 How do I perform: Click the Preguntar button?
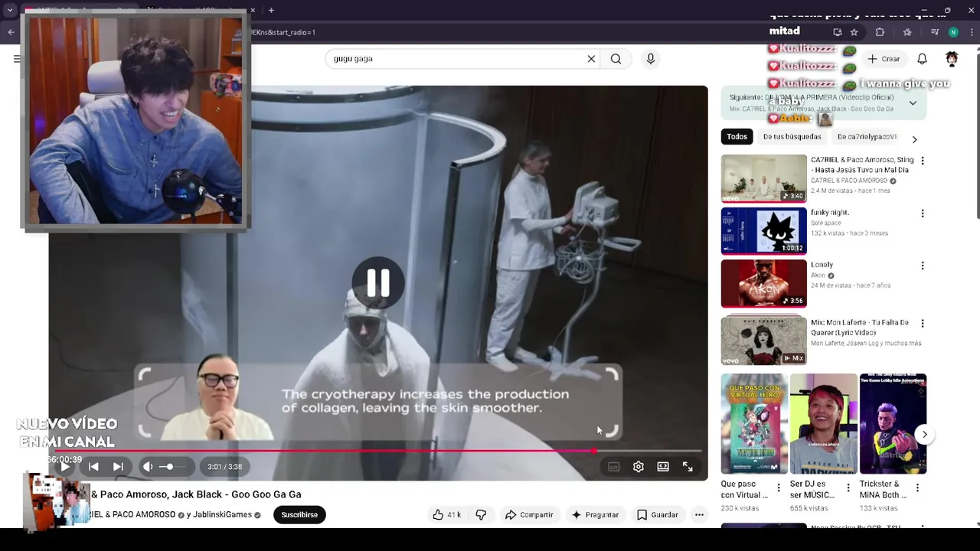[595, 515]
